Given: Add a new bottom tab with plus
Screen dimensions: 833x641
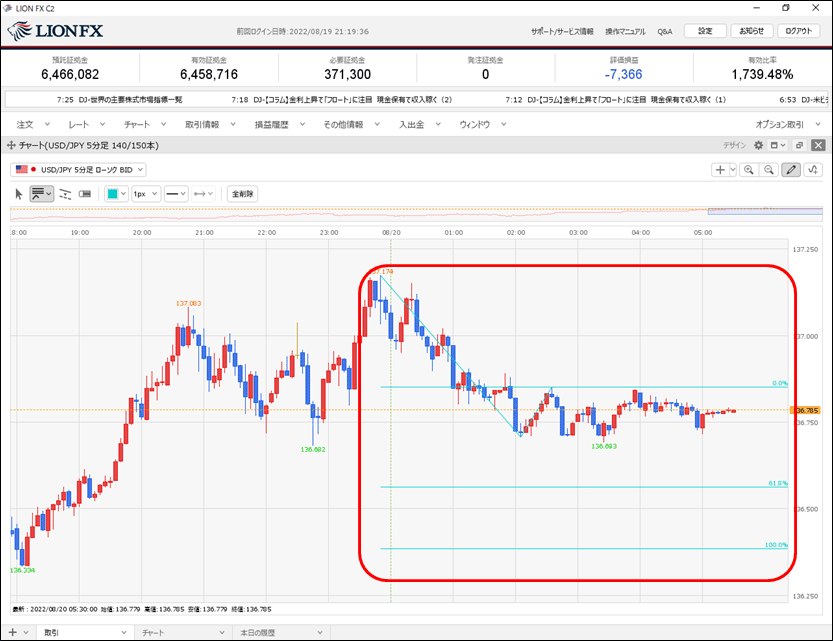Looking at the screenshot, I should point(12,633).
